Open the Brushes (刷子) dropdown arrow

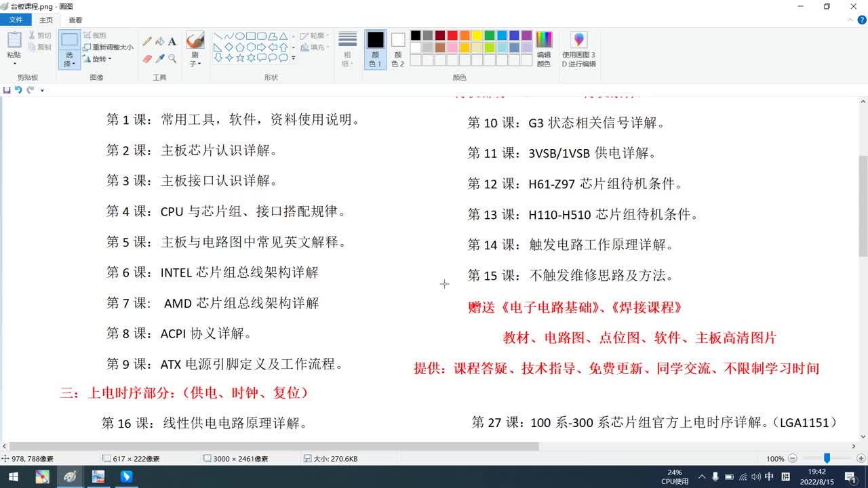tap(195, 60)
